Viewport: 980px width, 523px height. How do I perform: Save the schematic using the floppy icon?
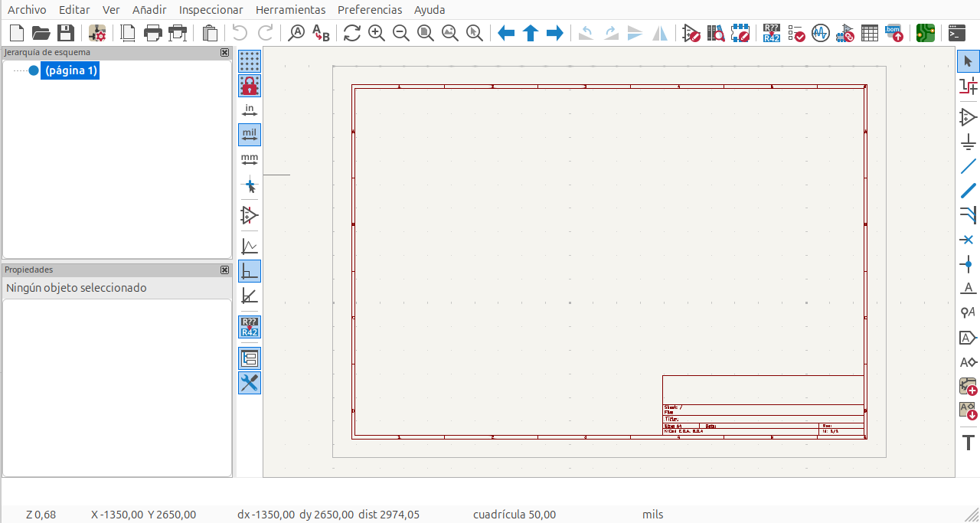[x=66, y=33]
